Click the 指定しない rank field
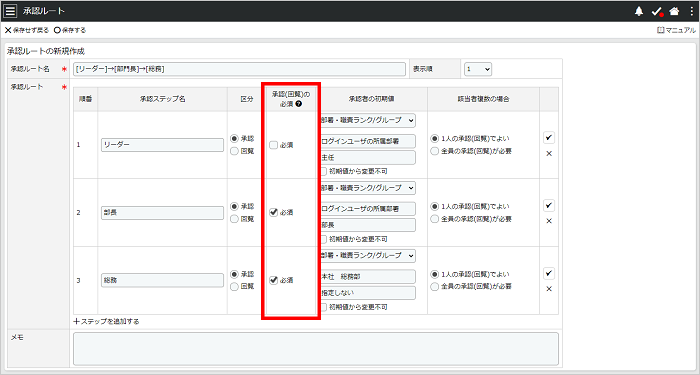 (x=368, y=293)
